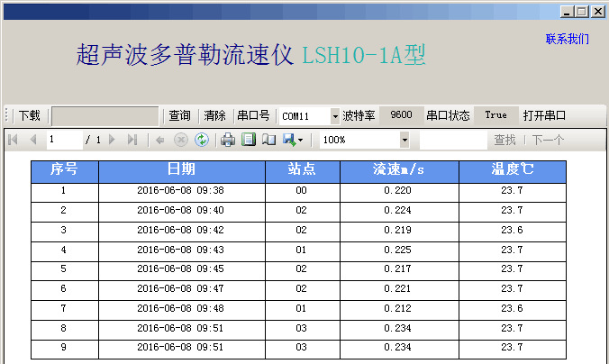Click the 流速m/s column header

[399, 171]
